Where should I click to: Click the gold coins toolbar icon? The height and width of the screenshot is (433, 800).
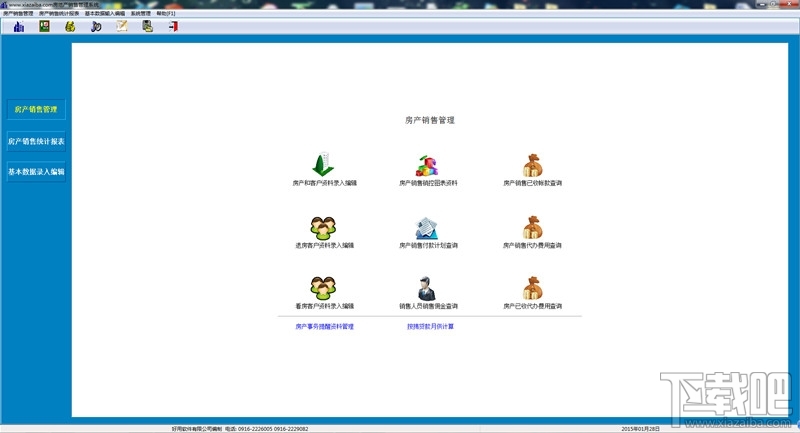pyautogui.click(x=70, y=27)
